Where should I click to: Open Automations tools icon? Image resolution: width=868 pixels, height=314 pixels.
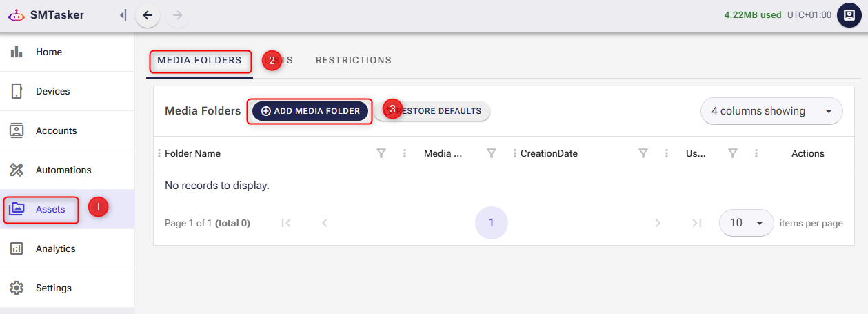17,170
